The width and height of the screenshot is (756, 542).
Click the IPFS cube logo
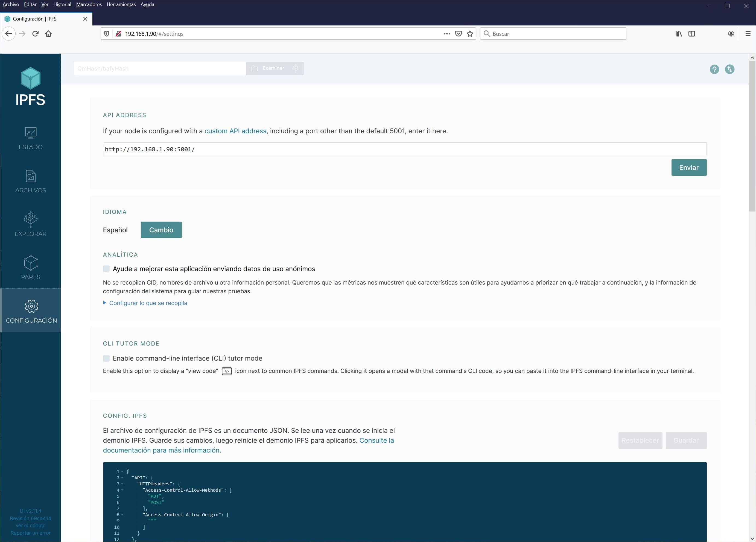30,78
